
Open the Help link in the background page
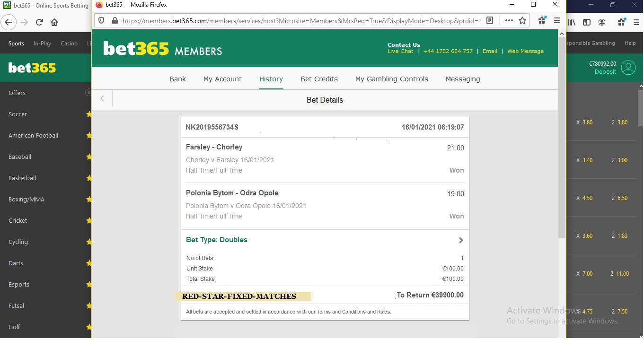(x=630, y=43)
